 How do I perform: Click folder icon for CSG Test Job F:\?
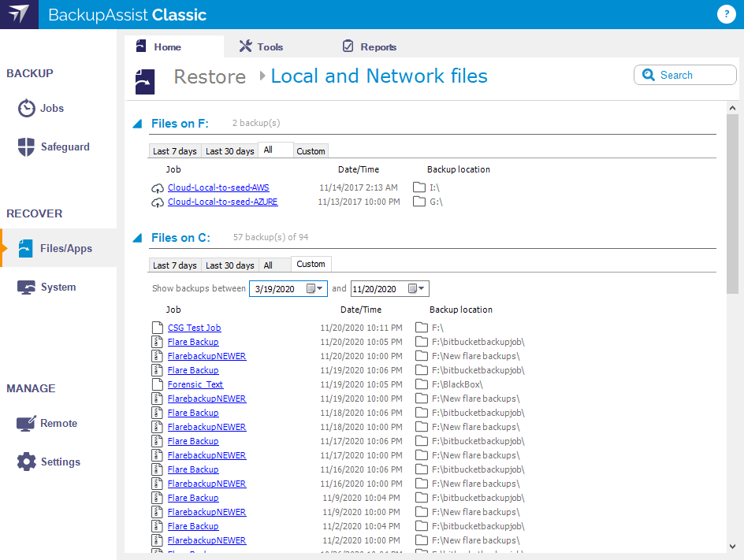pyautogui.click(x=422, y=327)
